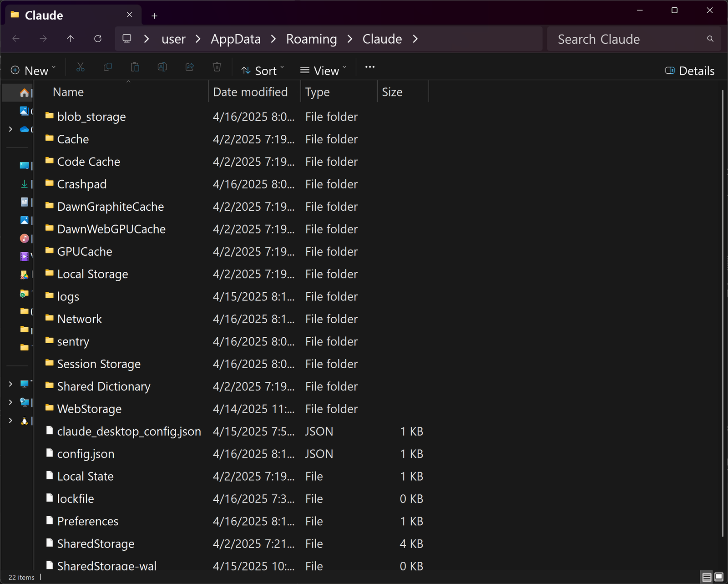The width and height of the screenshot is (728, 584).
Task: Click the PC icon in address bar
Action: 127,39
